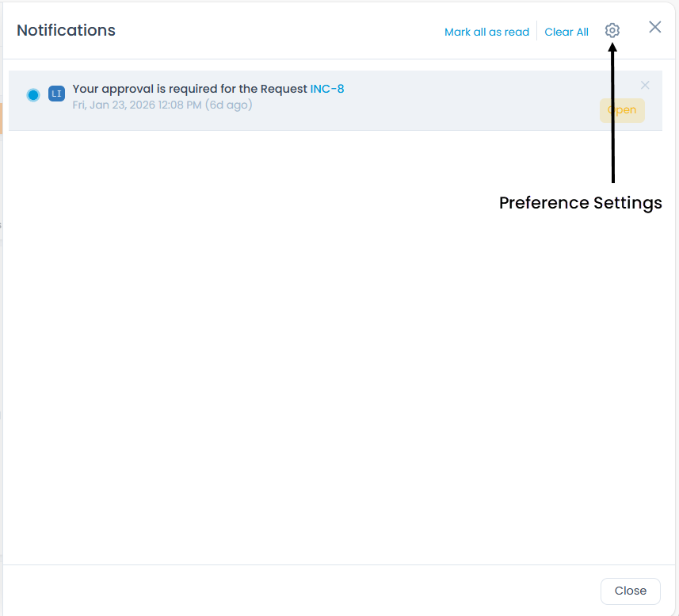Click the '(6d ago)' relative time text
The width and height of the screenshot is (679, 616).
pyautogui.click(x=229, y=105)
